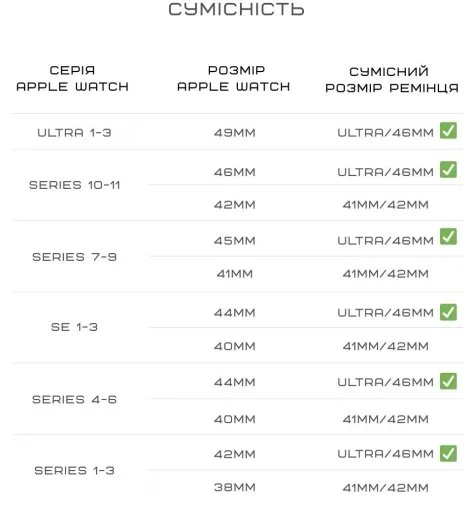Click the green checkmark next to 46MM Series 10-11
Image resolution: width=473 pixels, height=505 pixels.
(x=448, y=170)
